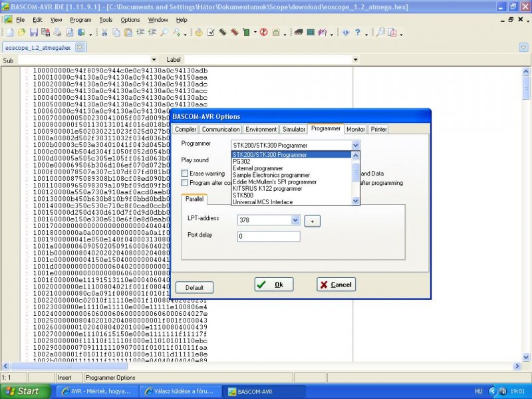Click the editor horizontal scrollbar thumb

pos(69,366)
